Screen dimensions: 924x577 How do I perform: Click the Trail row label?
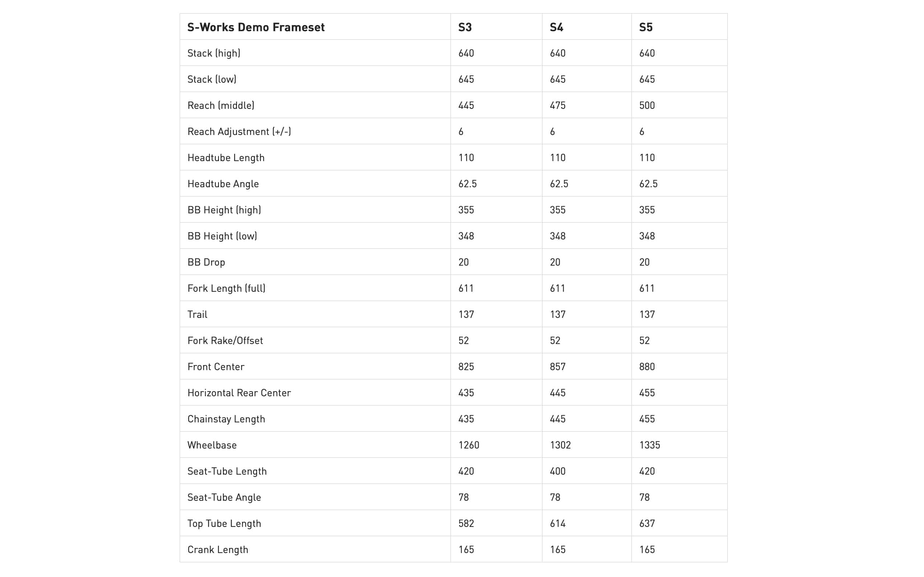point(197,315)
